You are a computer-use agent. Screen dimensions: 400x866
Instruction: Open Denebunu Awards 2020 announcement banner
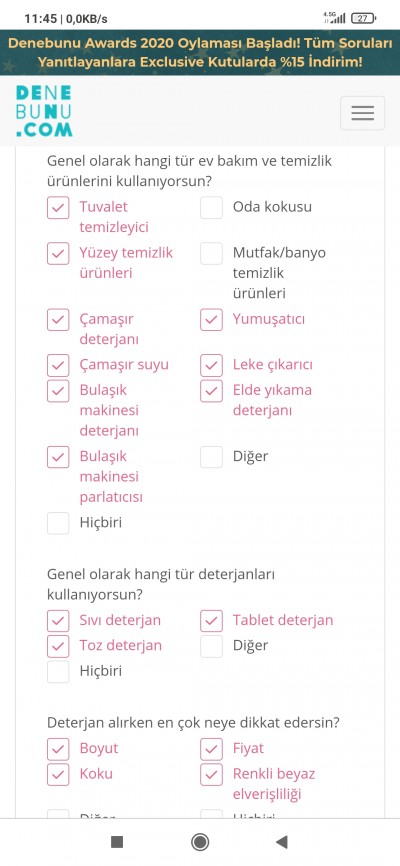pyautogui.click(x=200, y=52)
